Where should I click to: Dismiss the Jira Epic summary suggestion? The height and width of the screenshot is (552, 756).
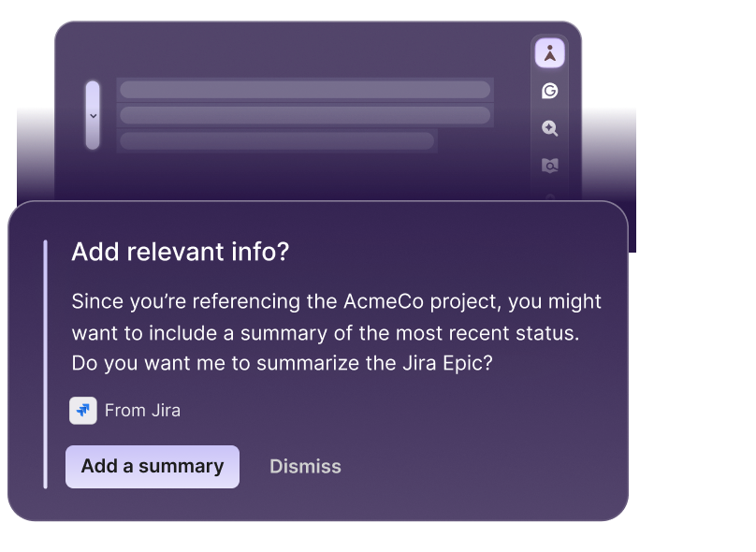(x=305, y=466)
